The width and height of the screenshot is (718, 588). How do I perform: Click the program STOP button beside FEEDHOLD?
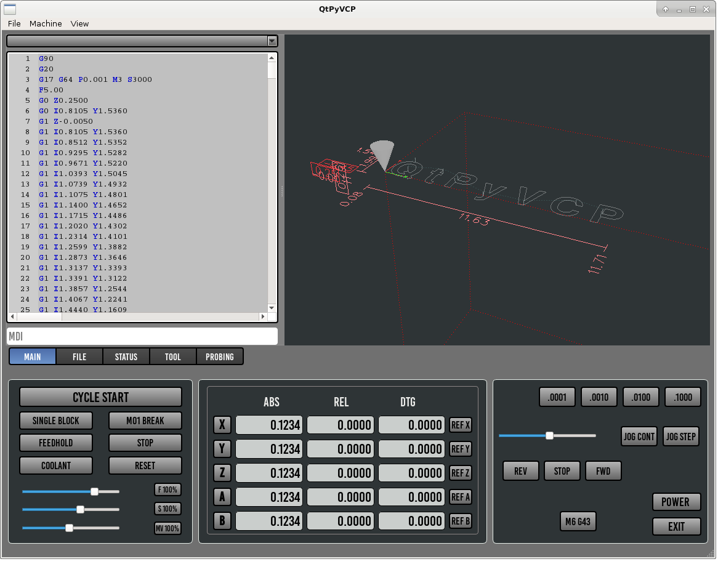(145, 443)
